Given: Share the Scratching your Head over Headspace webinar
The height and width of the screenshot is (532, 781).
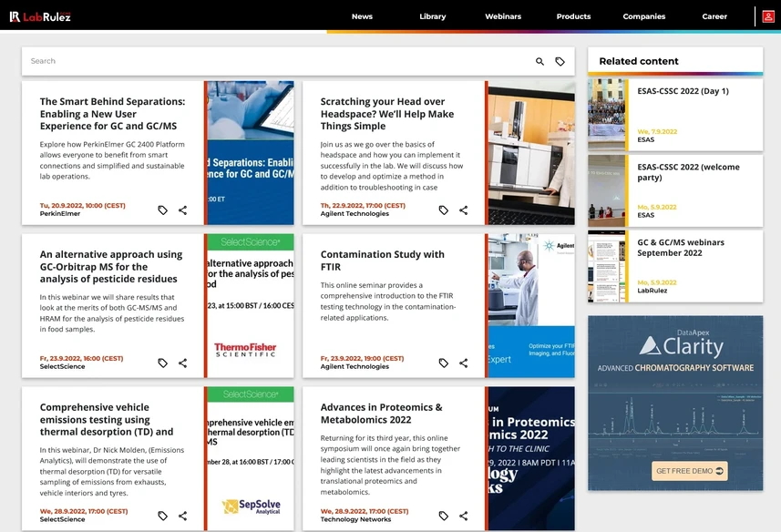Looking at the screenshot, I should tap(463, 210).
